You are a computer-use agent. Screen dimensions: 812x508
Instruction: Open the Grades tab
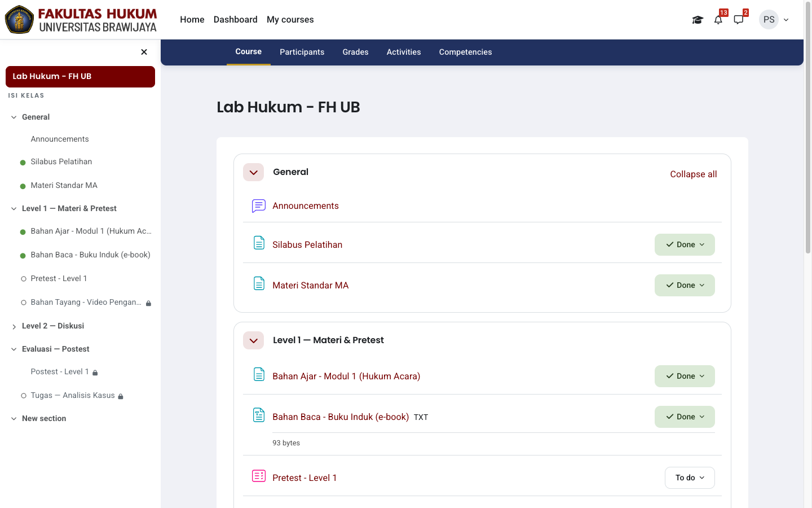(x=355, y=52)
